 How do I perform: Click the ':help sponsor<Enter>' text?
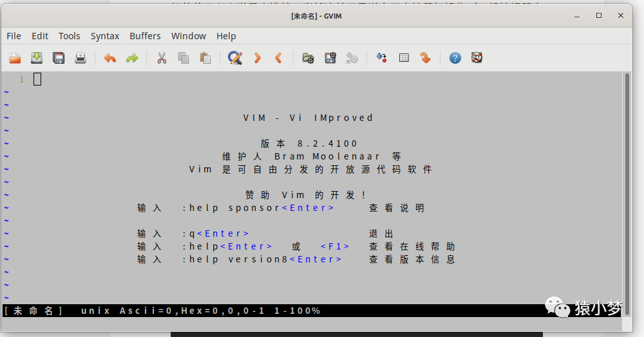click(258, 208)
